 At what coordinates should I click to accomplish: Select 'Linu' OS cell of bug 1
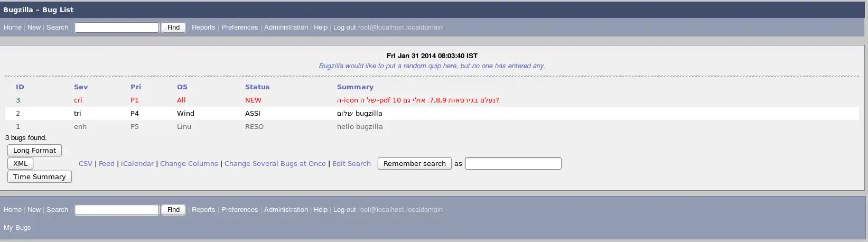[x=184, y=127]
